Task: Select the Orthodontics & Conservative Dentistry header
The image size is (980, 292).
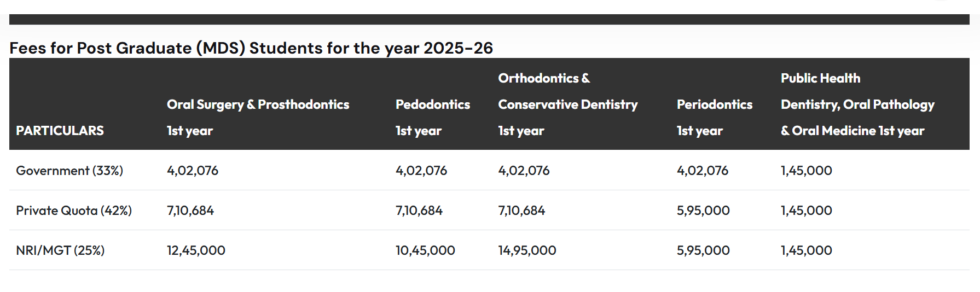Action: tap(567, 104)
